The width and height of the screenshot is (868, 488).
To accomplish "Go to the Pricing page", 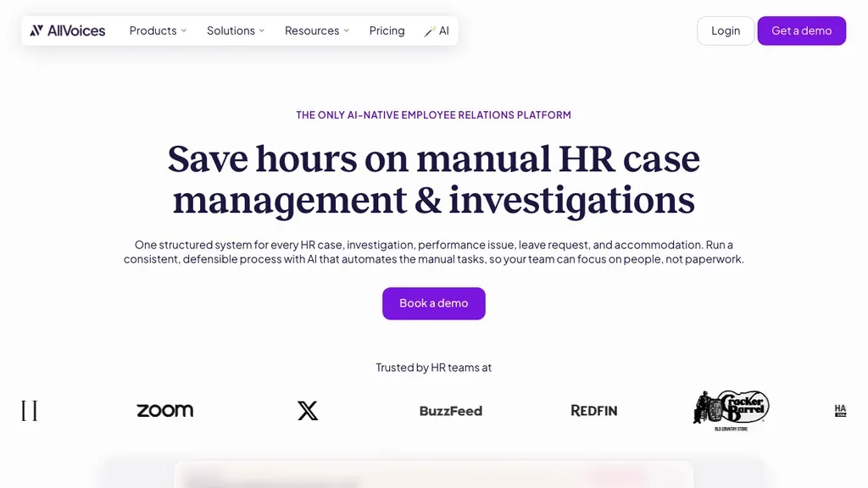I will click(x=387, y=30).
